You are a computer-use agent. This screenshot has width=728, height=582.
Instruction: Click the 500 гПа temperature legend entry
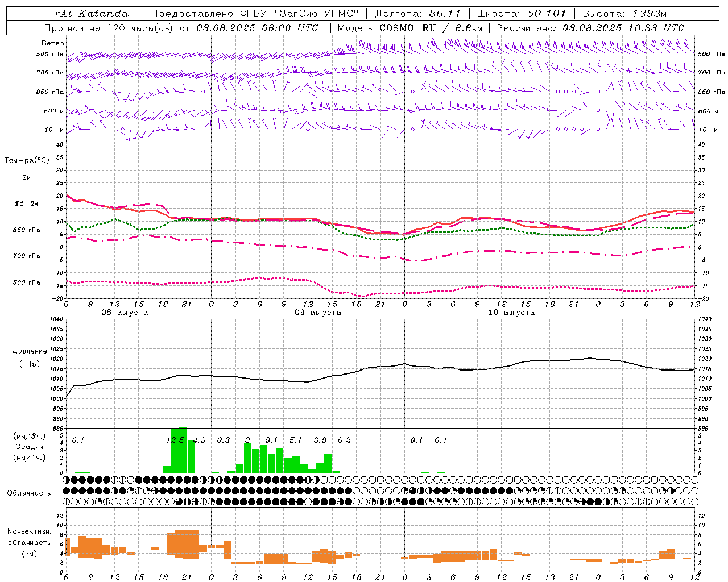coord(26,282)
